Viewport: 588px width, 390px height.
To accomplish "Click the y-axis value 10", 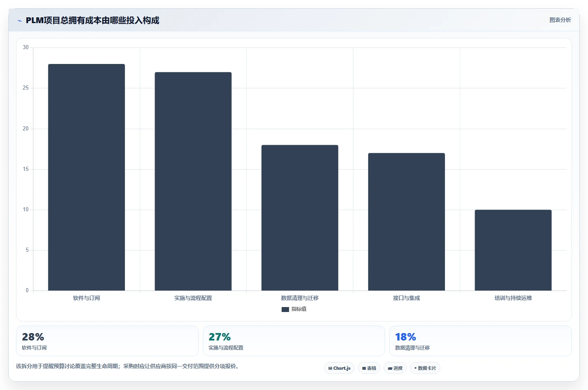I will 26,210.
